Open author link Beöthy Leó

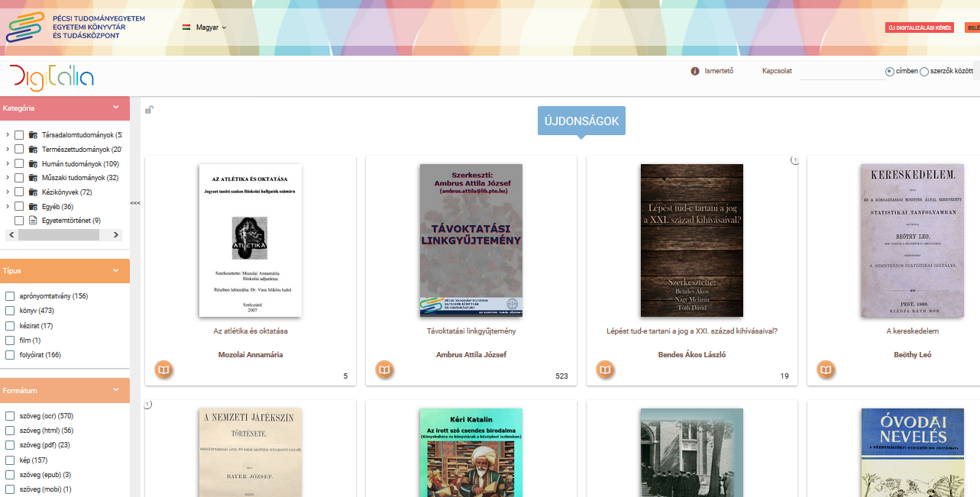[913, 355]
